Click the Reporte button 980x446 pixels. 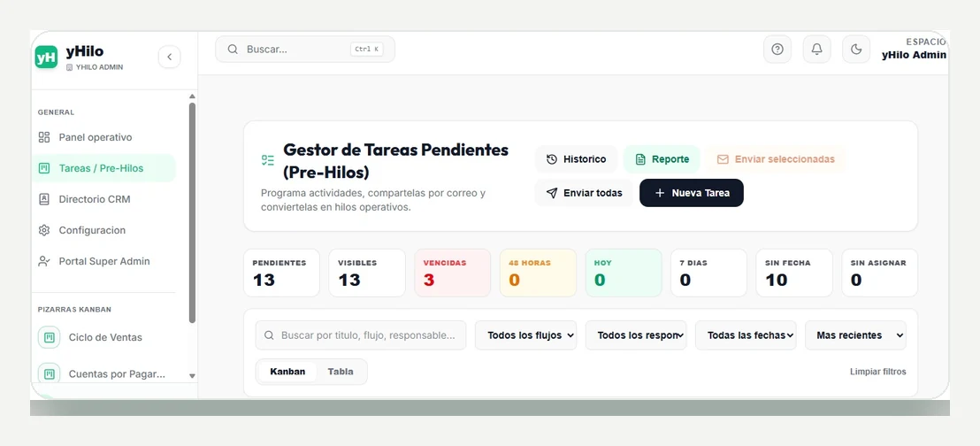pos(662,159)
